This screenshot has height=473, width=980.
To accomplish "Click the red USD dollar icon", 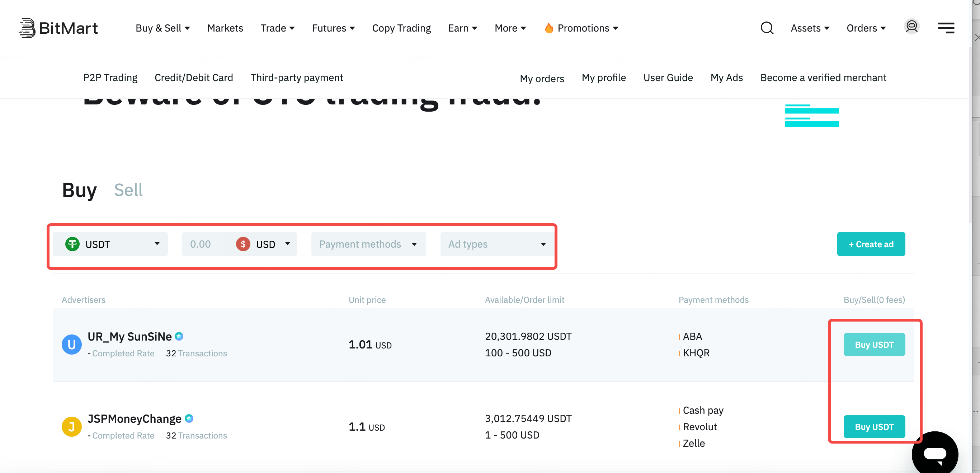I will pos(243,244).
